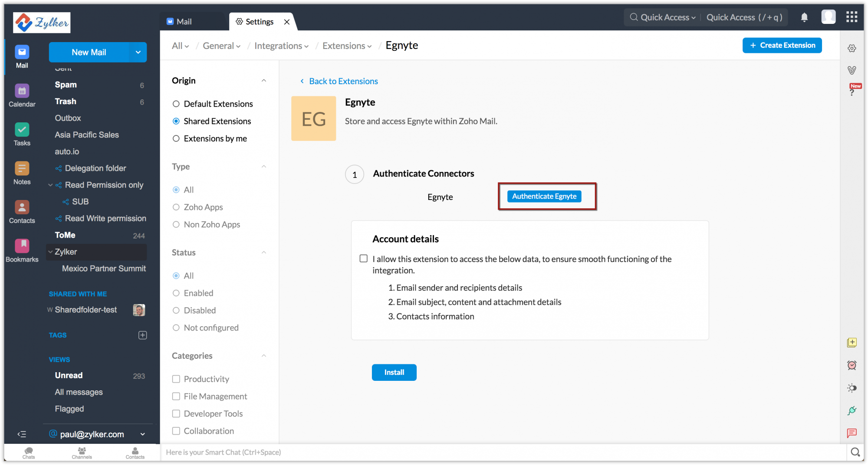
Task: Open the feedback chat icon in right rail
Action: click(x=852, y=433)
